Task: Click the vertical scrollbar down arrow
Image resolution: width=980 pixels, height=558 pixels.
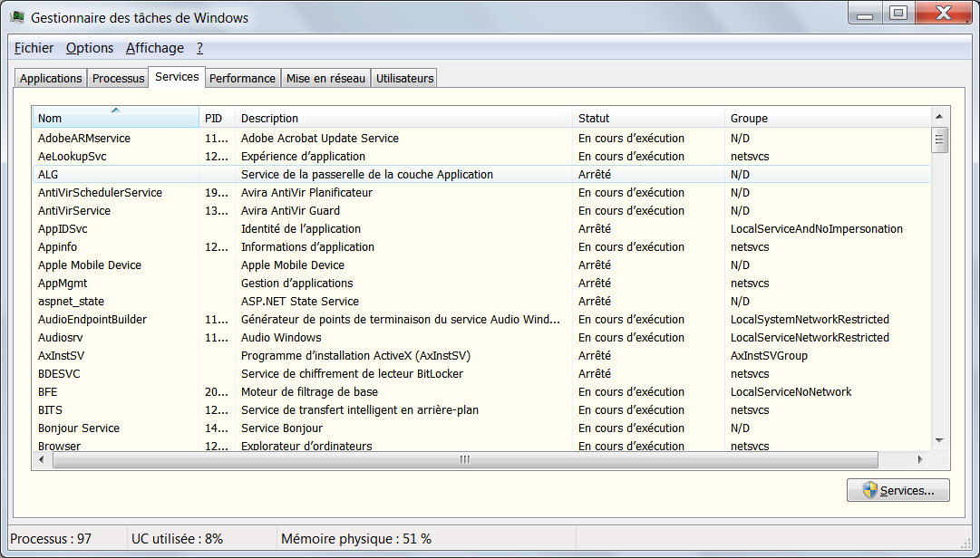Action: coord(940,440)
